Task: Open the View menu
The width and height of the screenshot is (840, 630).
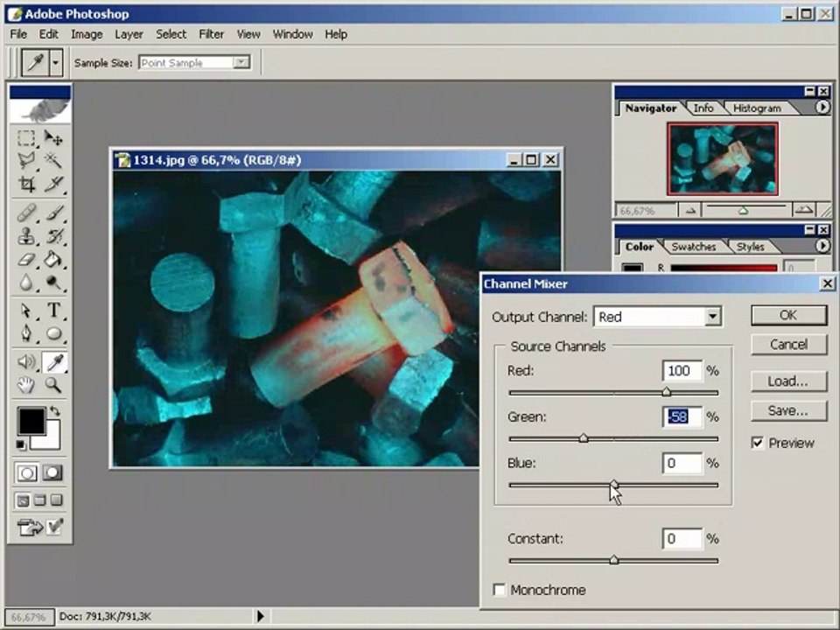Action: (x=248, y=34)
